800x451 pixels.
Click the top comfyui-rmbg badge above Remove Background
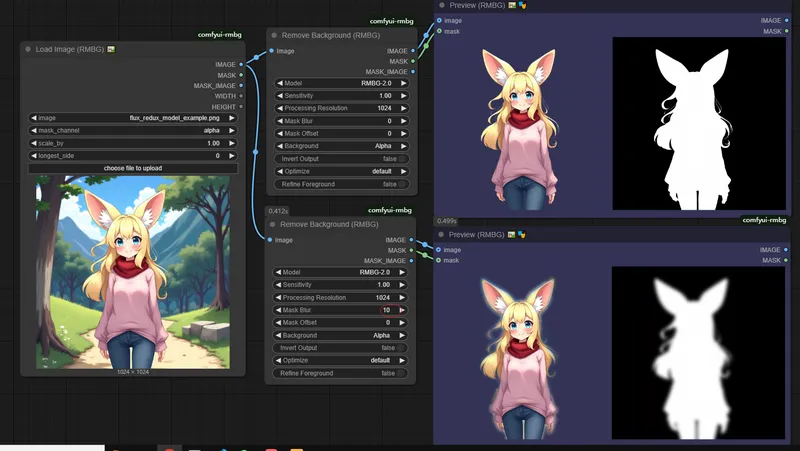390,21
